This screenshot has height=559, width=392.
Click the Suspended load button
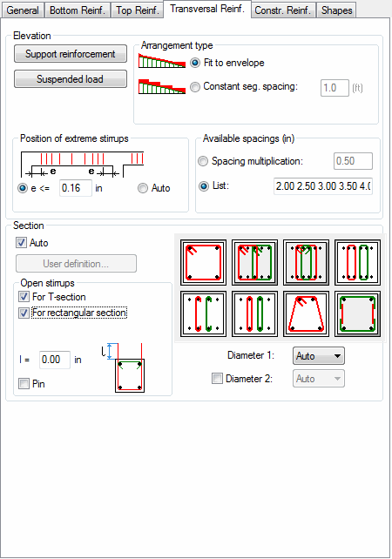point(71,78)
